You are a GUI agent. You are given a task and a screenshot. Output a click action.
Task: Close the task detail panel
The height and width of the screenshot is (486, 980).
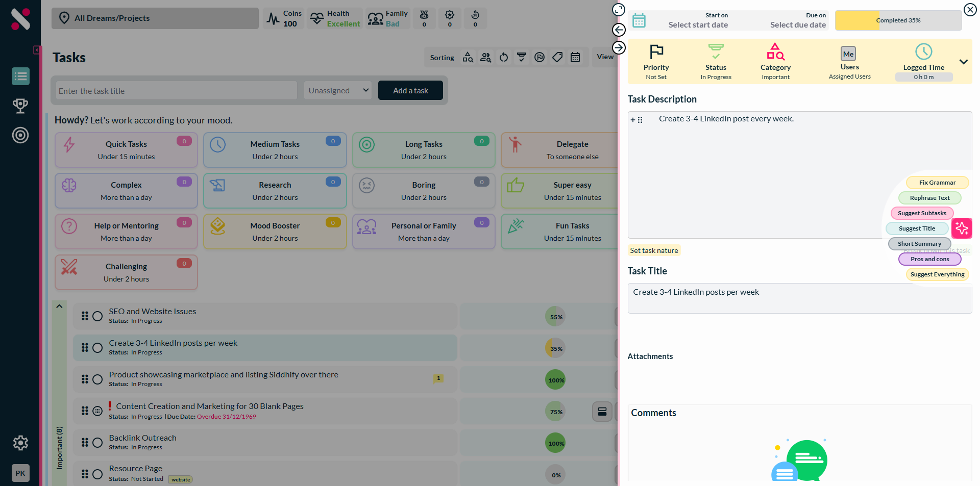point(970,10)
